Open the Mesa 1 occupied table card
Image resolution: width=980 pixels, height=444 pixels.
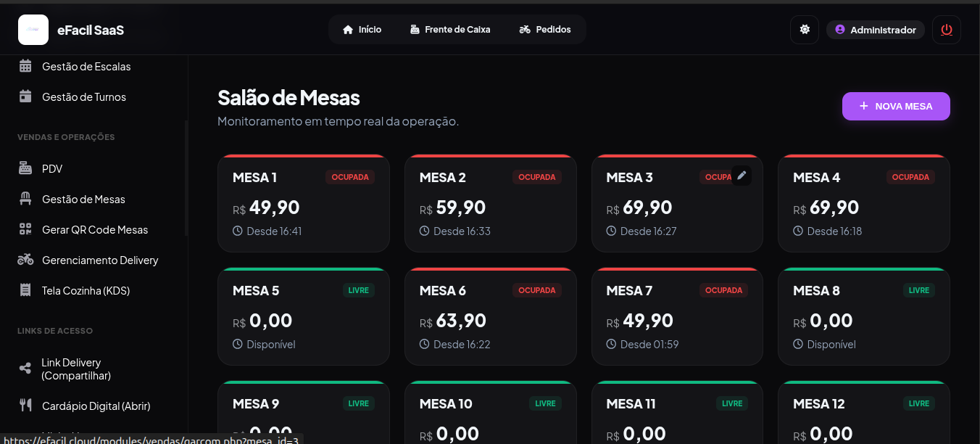(303, 210)
